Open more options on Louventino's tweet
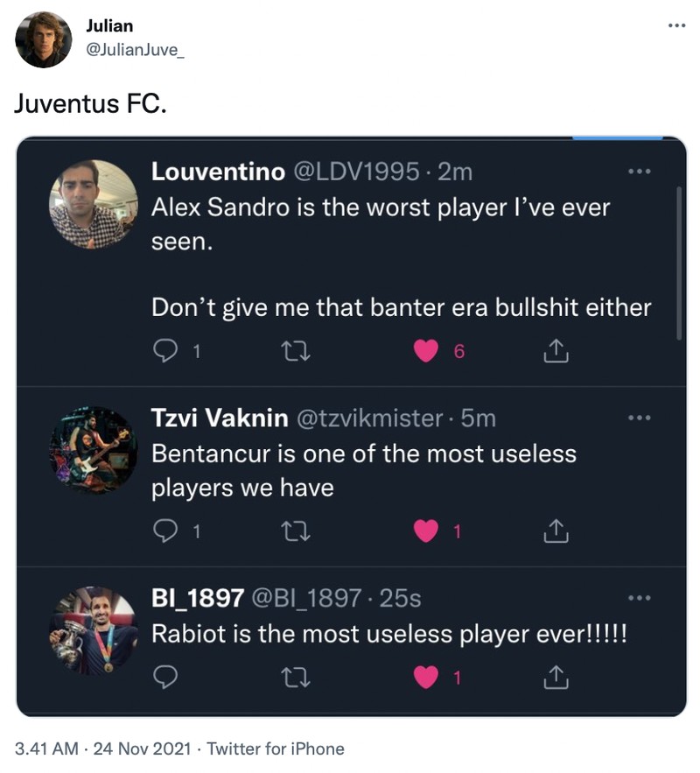 coord(640,172)
